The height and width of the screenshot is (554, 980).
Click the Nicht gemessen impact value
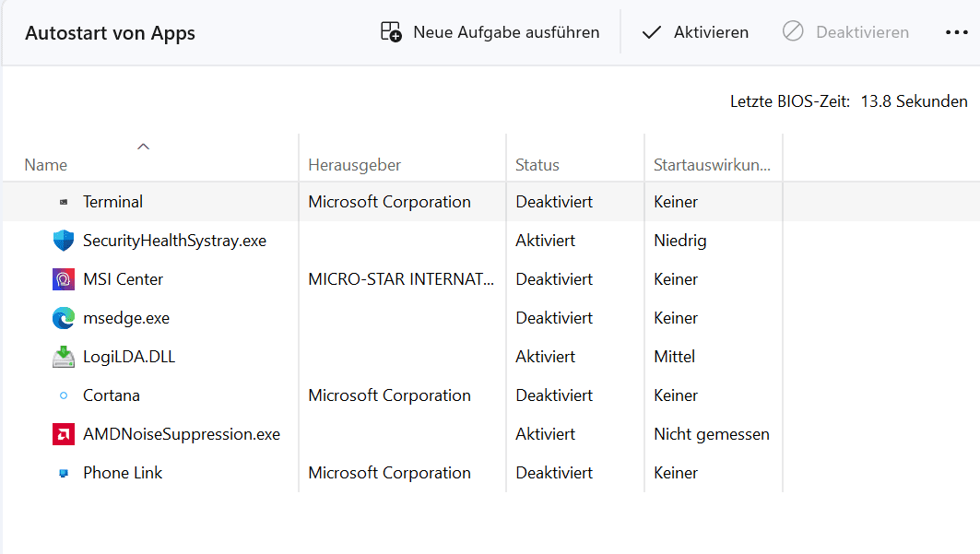tap(711, 434)
